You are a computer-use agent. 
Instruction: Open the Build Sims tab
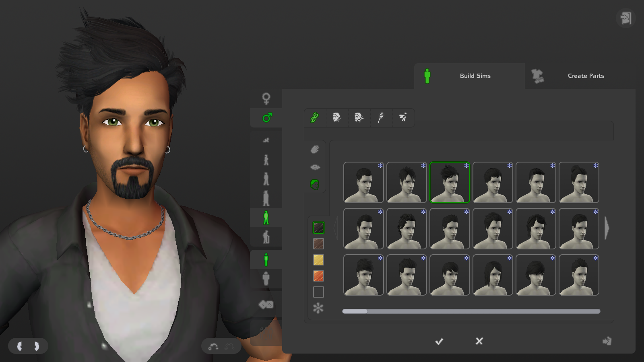475,76
